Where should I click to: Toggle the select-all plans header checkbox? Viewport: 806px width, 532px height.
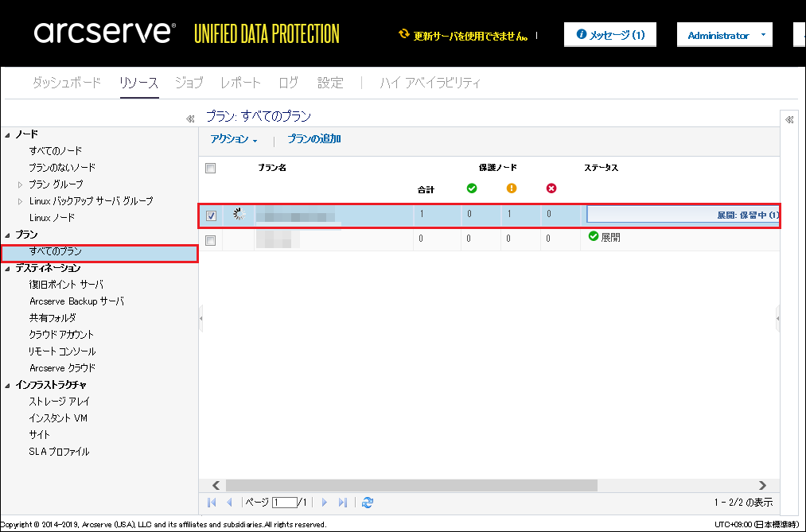[x=210, y=168]
